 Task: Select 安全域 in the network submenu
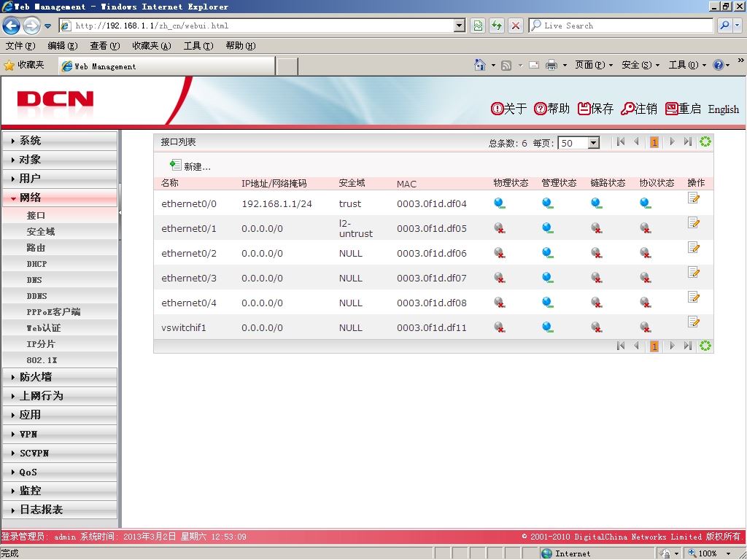point(60,231)
